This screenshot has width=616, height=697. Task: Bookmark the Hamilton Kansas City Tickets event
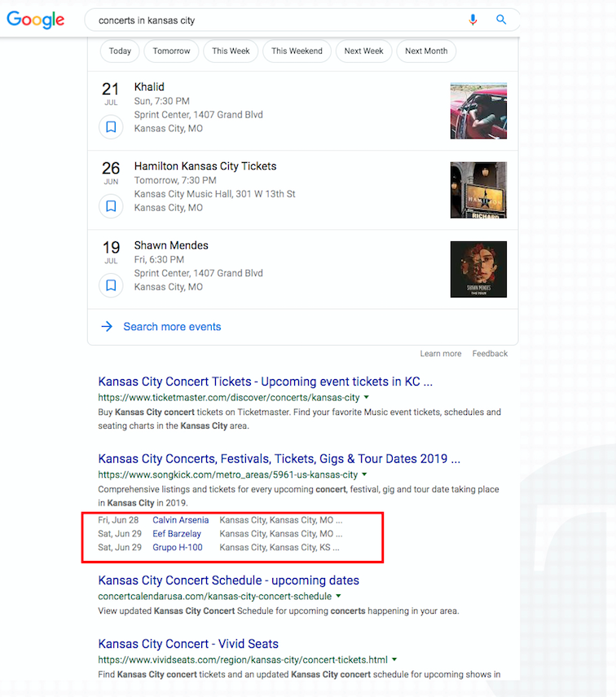(111, 206)
